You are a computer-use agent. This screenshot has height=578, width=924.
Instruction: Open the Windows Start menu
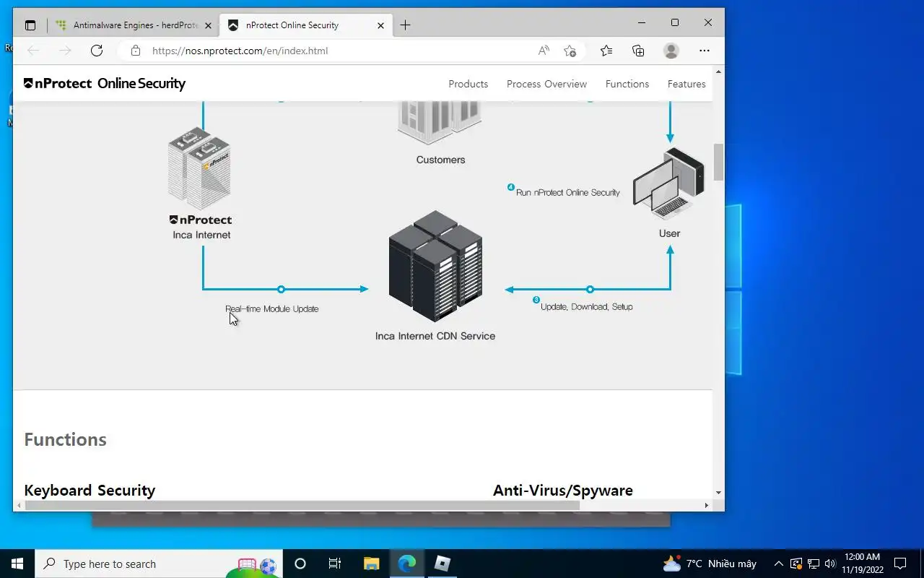click(17, 564)
